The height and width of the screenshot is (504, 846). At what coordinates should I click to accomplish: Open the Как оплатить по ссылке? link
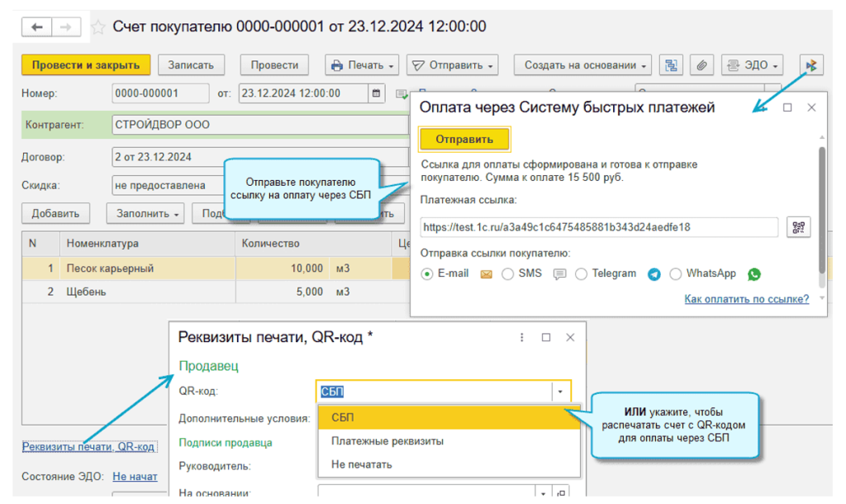[746, 299]
